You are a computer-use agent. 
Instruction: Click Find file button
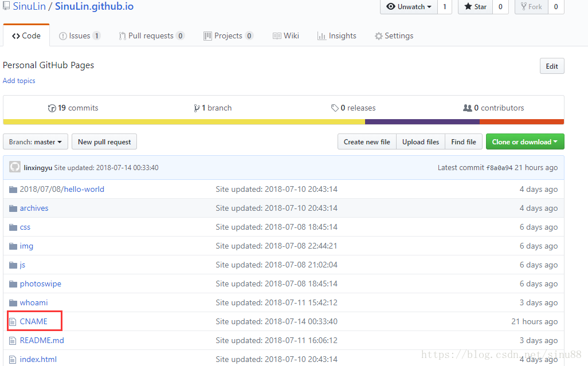pos(464,142)
